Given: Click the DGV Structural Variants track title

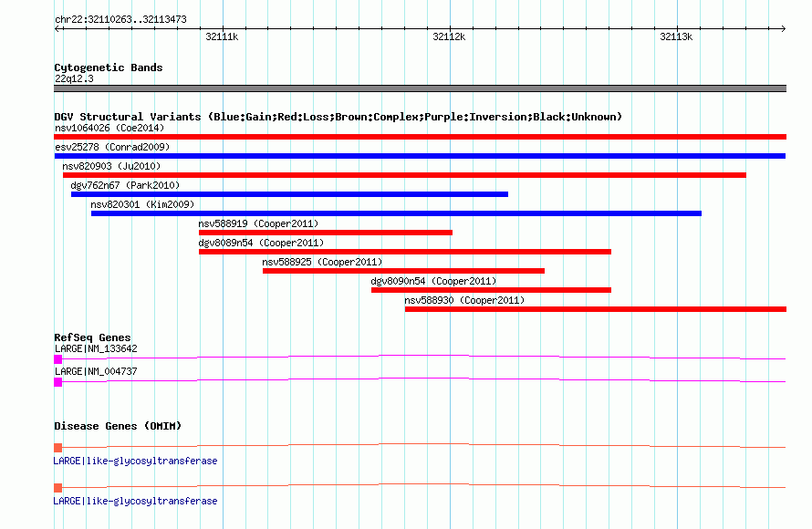Looking at the screenshot, I should point(338,117).
